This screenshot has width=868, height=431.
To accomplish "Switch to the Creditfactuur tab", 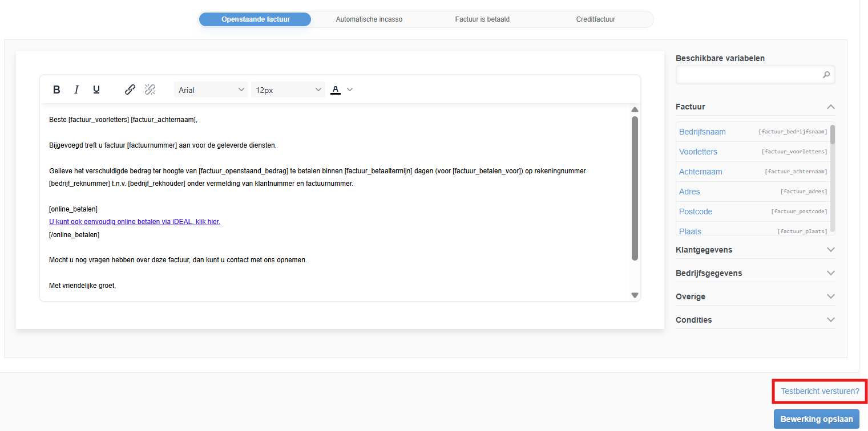I will (595, 19).
